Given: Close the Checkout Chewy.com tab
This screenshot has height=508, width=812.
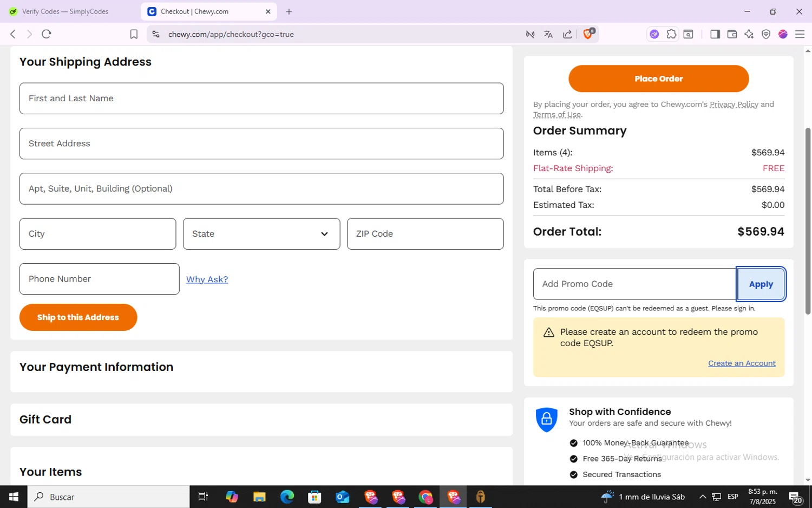Looking at the screenshot, I should [x=268, y=11].
